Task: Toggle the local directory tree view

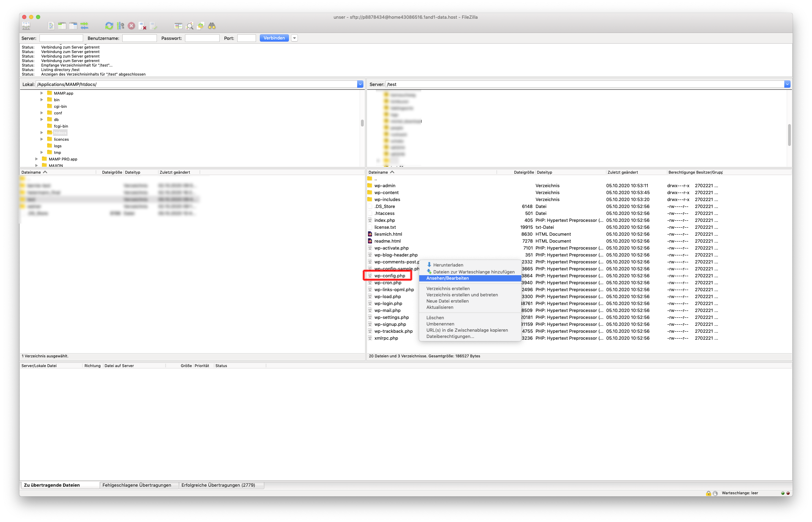Action: (x=62, y=26)
